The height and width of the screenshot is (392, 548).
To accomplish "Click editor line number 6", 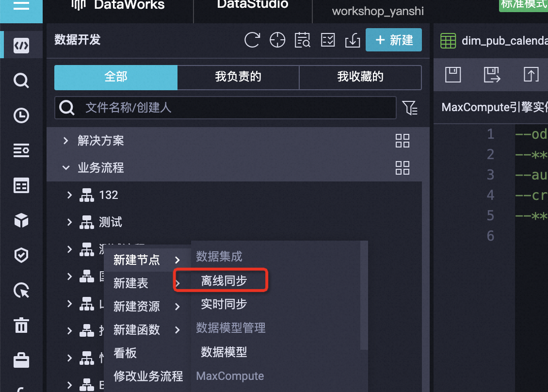I will (x=490, y=236).
